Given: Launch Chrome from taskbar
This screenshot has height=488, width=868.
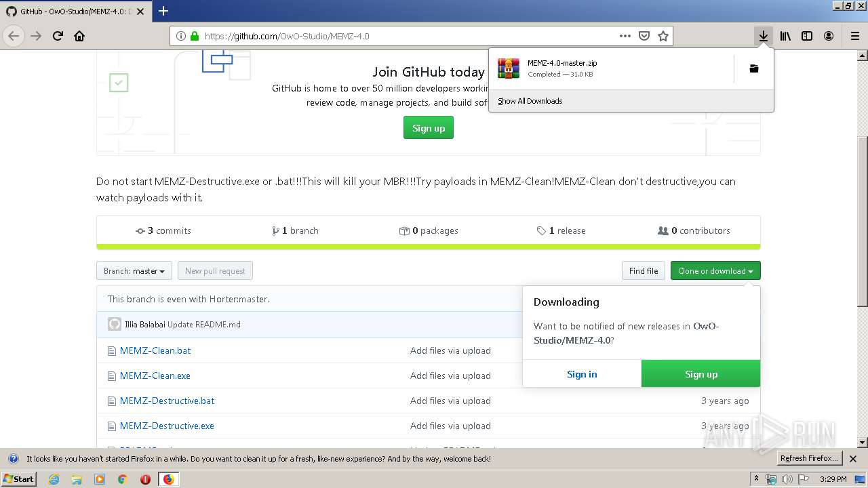Looking at the screenshot, I should (123, 479).
